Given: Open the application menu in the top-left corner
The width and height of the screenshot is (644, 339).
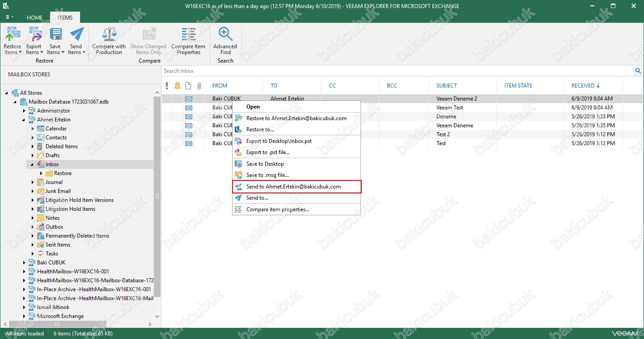Looking at the screenshot, I should pyautogui.click(x=9, y=17).
